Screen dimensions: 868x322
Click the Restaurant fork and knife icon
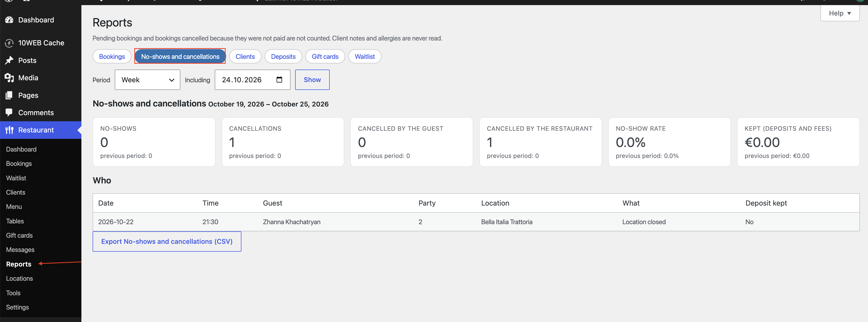click(9, 130)
